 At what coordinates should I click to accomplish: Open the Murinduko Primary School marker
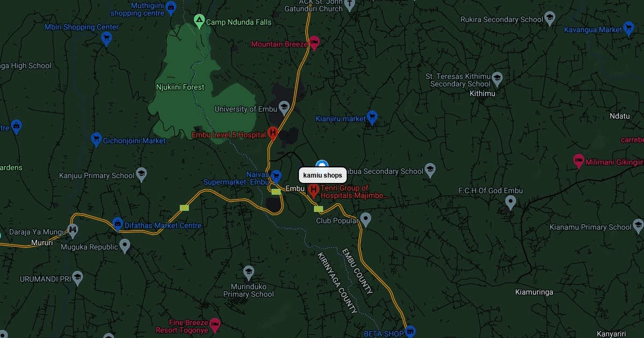pyautogui.click(x=248, y=273)
